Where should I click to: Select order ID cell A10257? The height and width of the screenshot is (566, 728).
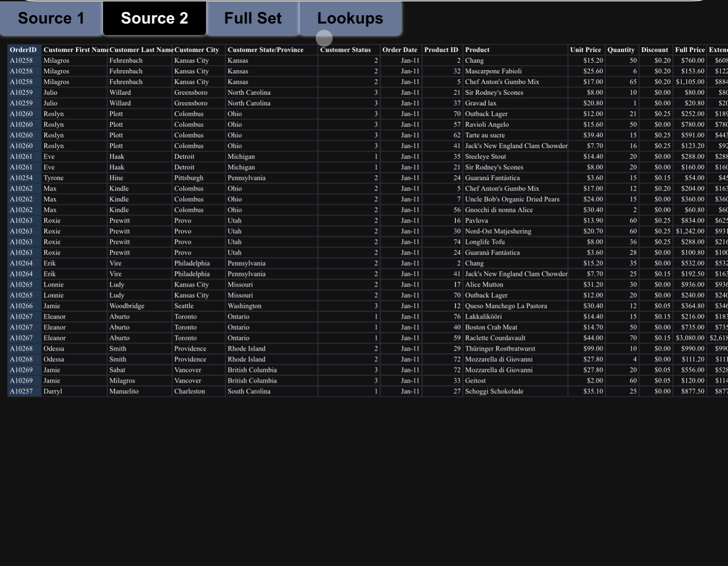[x=24, y=391]
